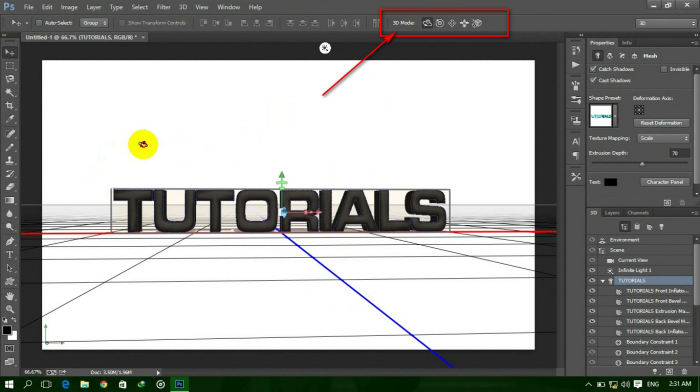Enable the Invisible checkbox
700x392 pixels.
(x=664, y=69)
